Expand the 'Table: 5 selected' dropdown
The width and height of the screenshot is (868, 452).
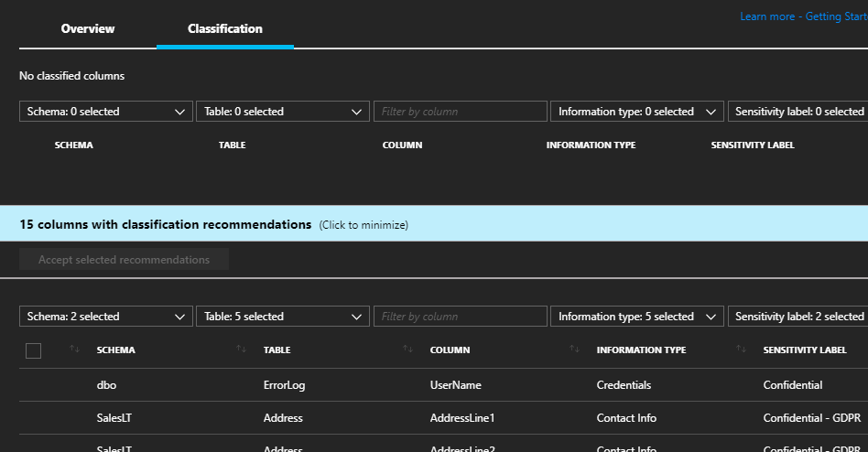pos(282,317)
